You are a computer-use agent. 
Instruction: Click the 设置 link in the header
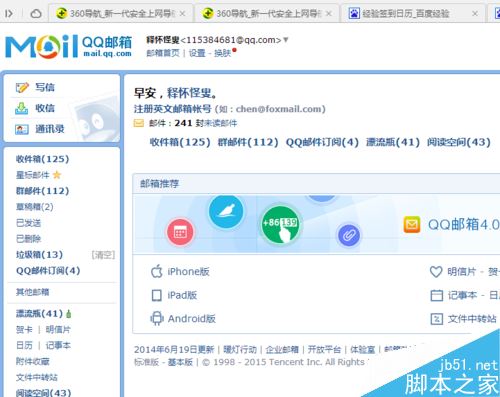coord(197,53)
